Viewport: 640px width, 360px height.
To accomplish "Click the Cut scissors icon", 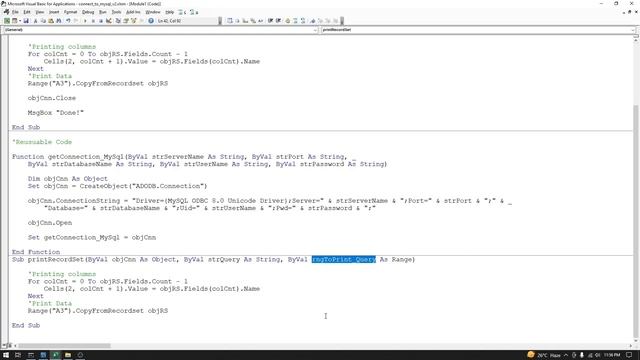I will (x=36, y=21).
